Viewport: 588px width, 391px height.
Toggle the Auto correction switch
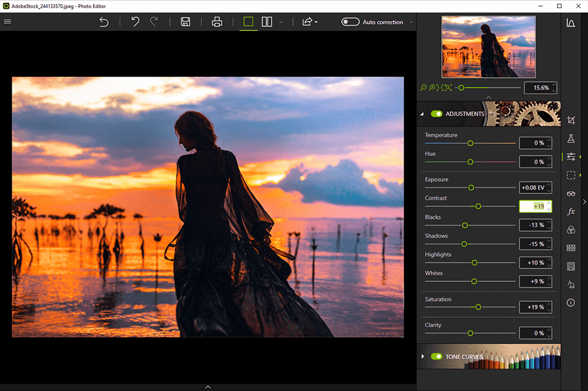350,22
